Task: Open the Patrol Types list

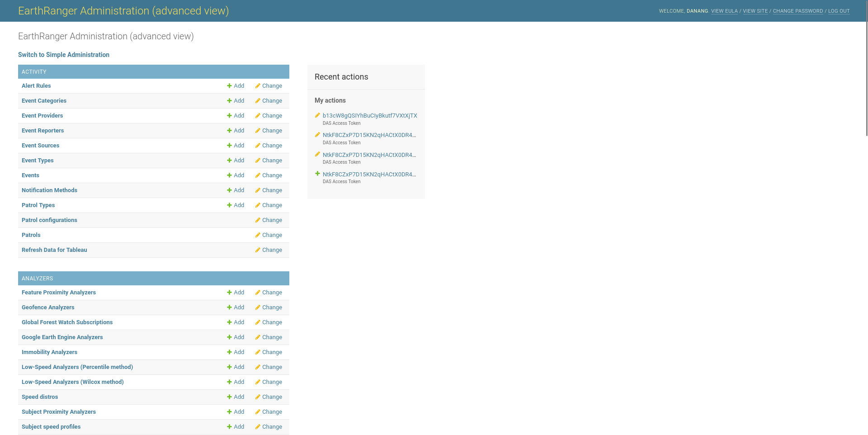Action: click(x=38, y=205)
